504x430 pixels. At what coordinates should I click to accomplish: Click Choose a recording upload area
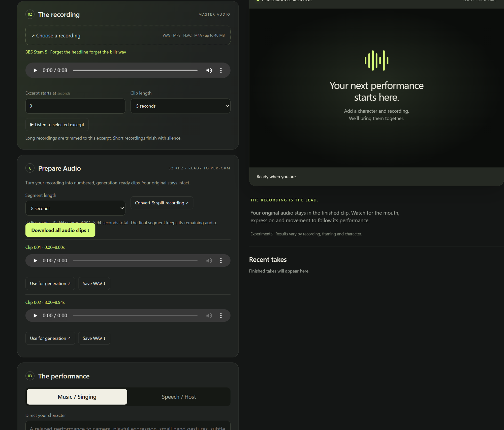tap(128, 35)
